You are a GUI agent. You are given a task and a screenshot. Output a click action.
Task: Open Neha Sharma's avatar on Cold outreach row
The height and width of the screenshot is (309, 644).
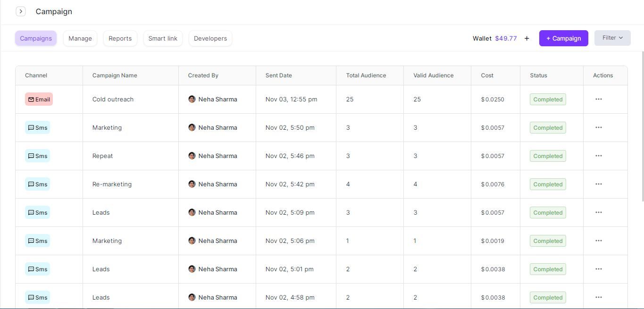[x=192, y=99]
